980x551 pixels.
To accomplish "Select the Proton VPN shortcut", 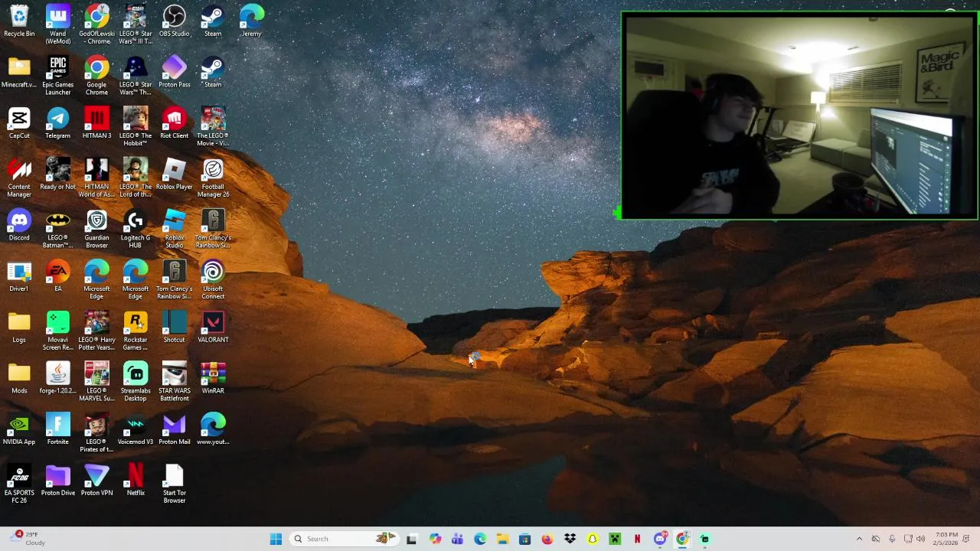I will [x=96, y=481].
